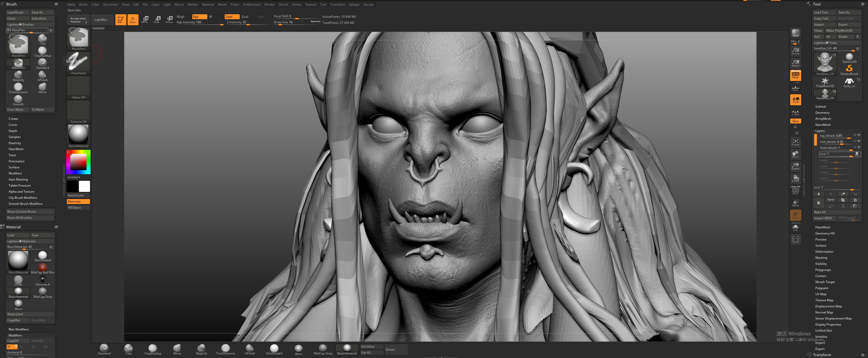Image resolution: width=868 pixels, height=358 pixels.
Task: Toggle Persp perspective view
Action: (x=795, y=75)
